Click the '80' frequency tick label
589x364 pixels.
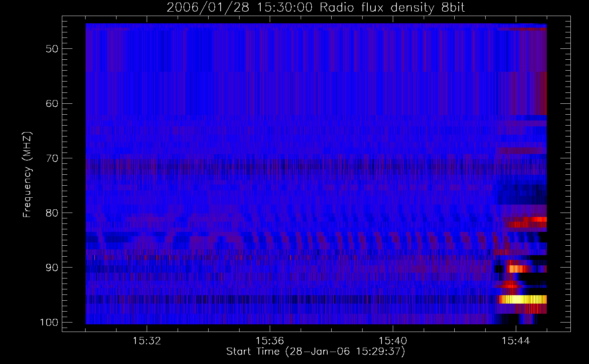click(x=52, y=213)
